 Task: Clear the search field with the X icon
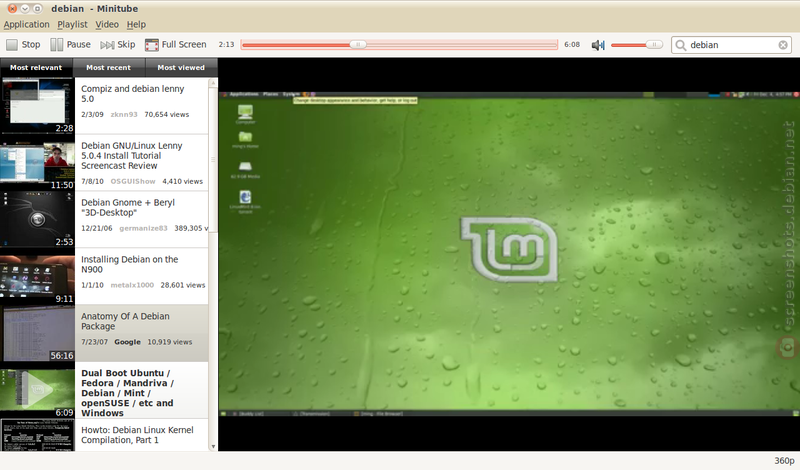(x=783, y=45)
